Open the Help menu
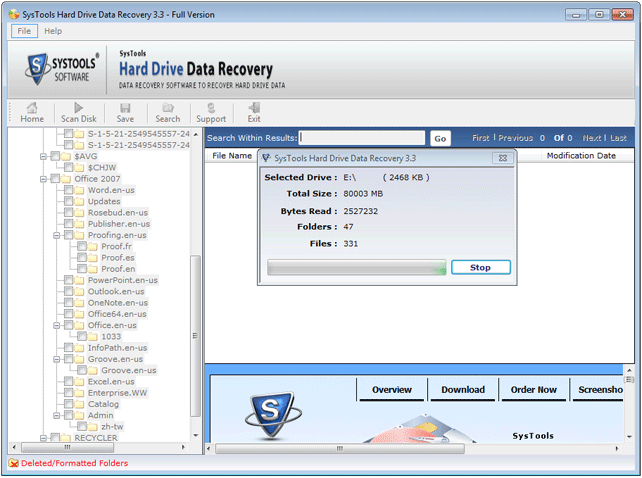Image resolution: width=642 pixels, height=478 pixels. point(53,31)
